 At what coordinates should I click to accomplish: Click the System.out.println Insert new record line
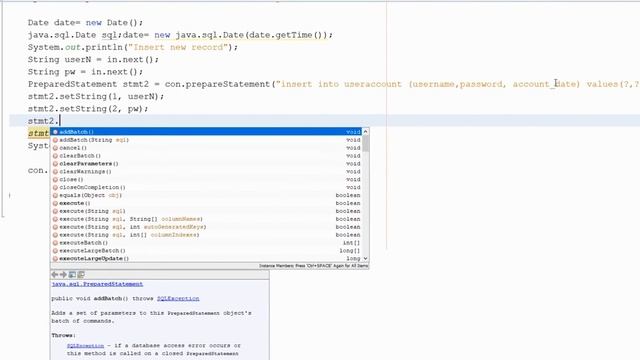point(133,47)
